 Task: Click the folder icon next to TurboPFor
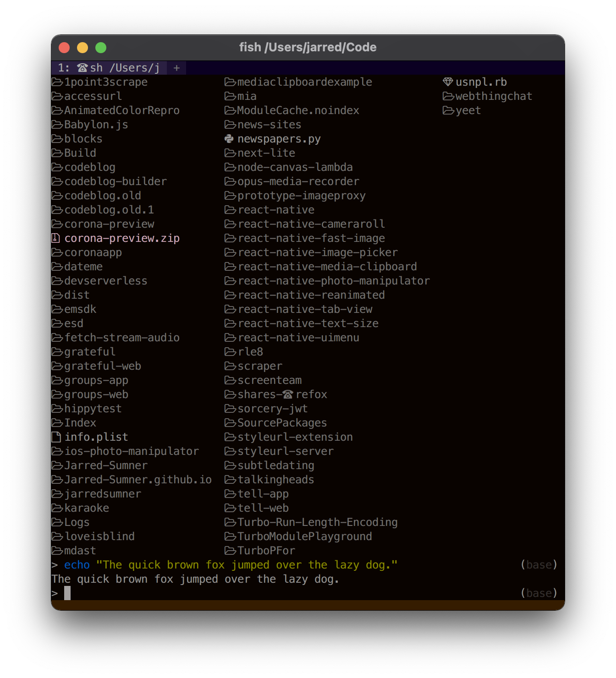(230, 550)
